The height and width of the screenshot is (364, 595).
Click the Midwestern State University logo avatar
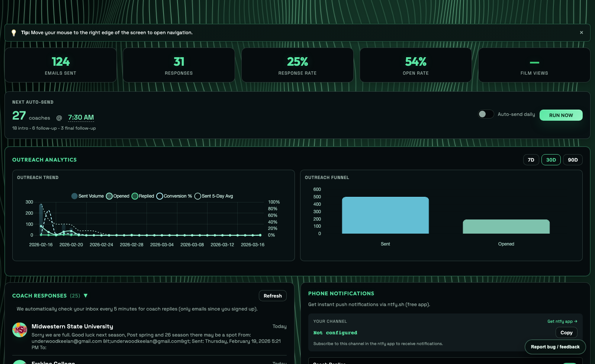20,331
